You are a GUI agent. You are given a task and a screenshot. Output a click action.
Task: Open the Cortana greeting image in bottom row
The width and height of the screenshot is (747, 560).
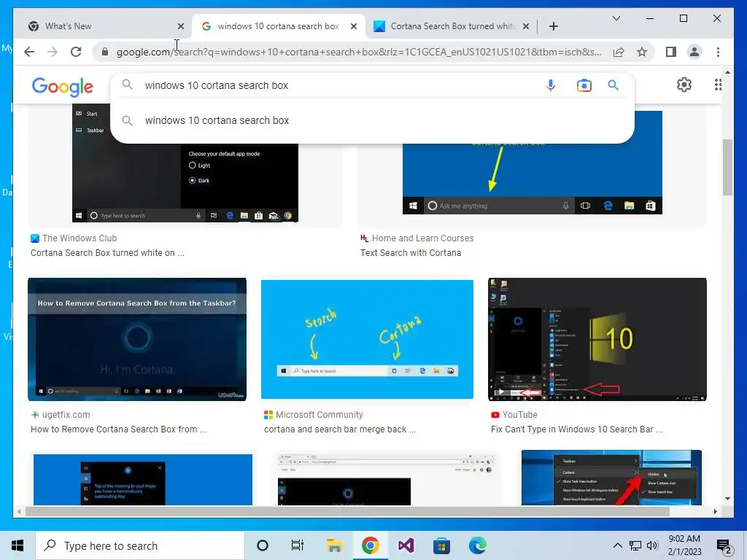tap(142, 480)
